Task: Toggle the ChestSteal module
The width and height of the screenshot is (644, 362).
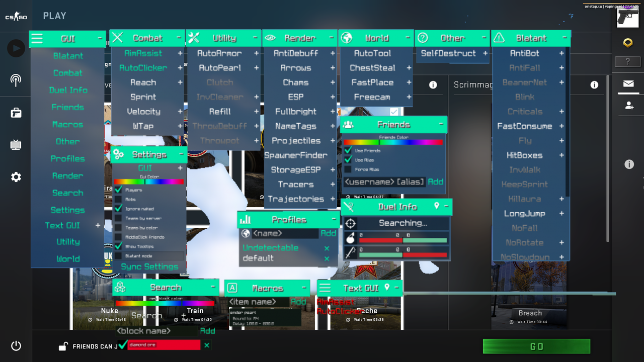Action: point(372,68)
